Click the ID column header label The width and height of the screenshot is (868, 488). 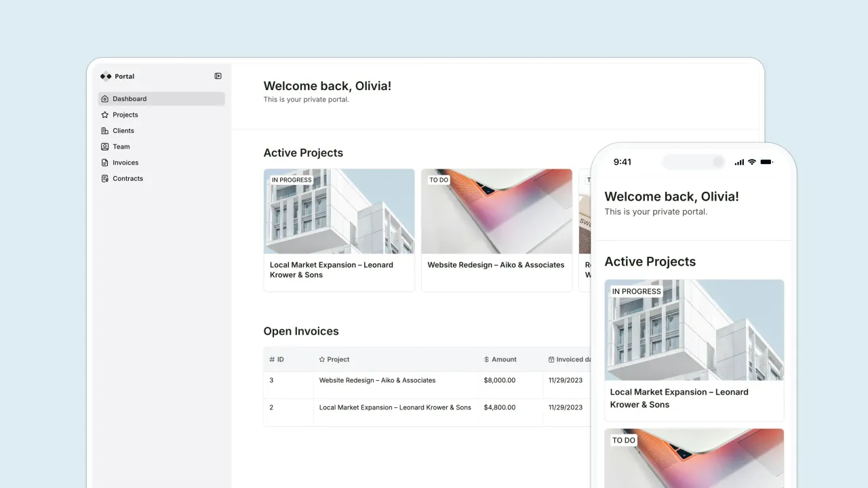tap(280, 360)
